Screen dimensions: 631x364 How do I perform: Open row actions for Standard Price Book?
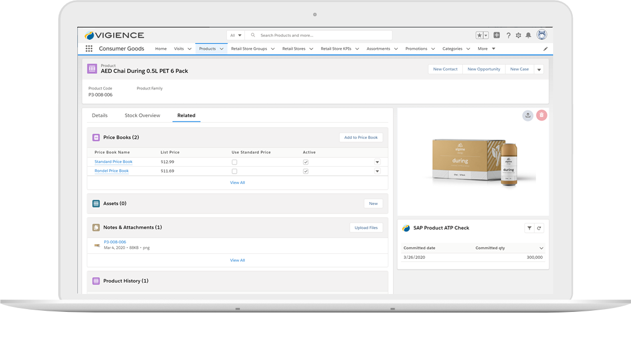(378, 162)
